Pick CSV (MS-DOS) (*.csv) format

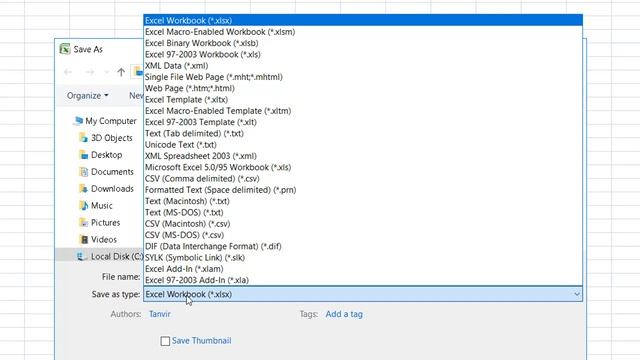[x=363, y=235]
